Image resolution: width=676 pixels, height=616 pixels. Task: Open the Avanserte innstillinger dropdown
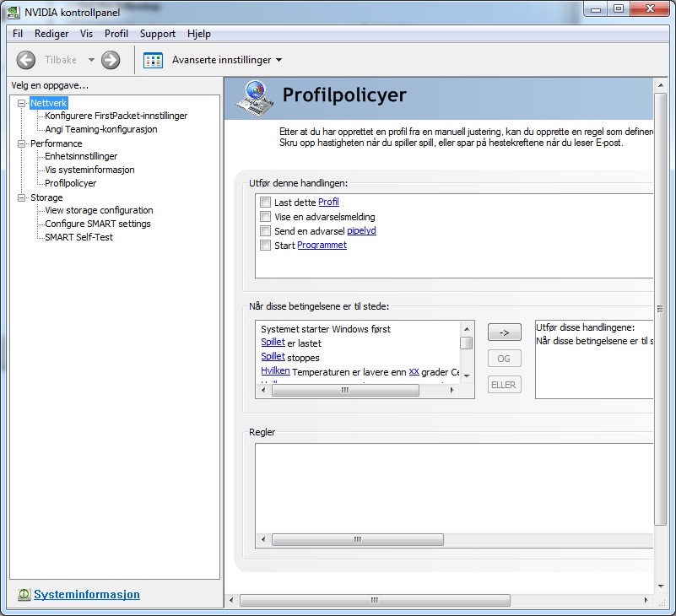tap(279, 60)
